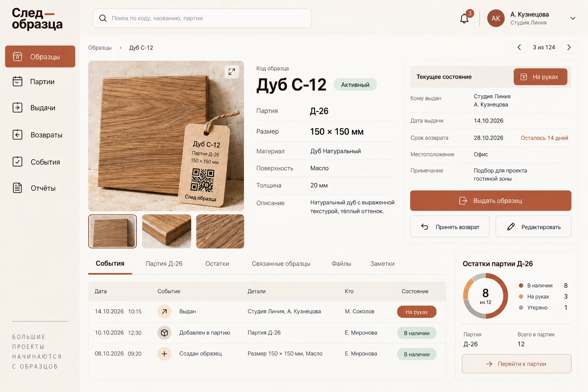Go to the next sample
The width and height of the screenshot is (588, 392).
[569, 47]
